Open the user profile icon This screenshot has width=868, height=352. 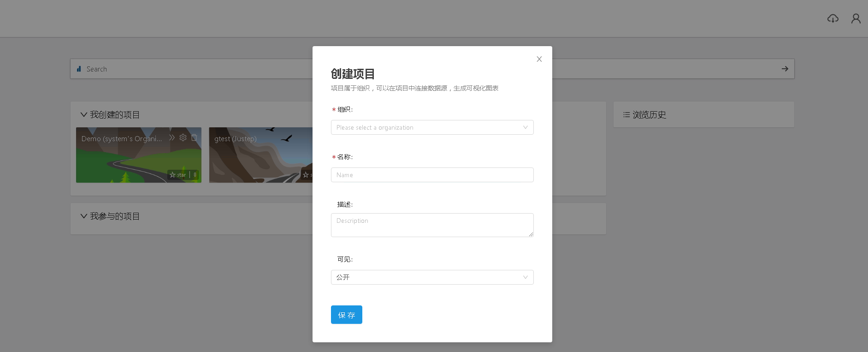(x=856, y=18)
